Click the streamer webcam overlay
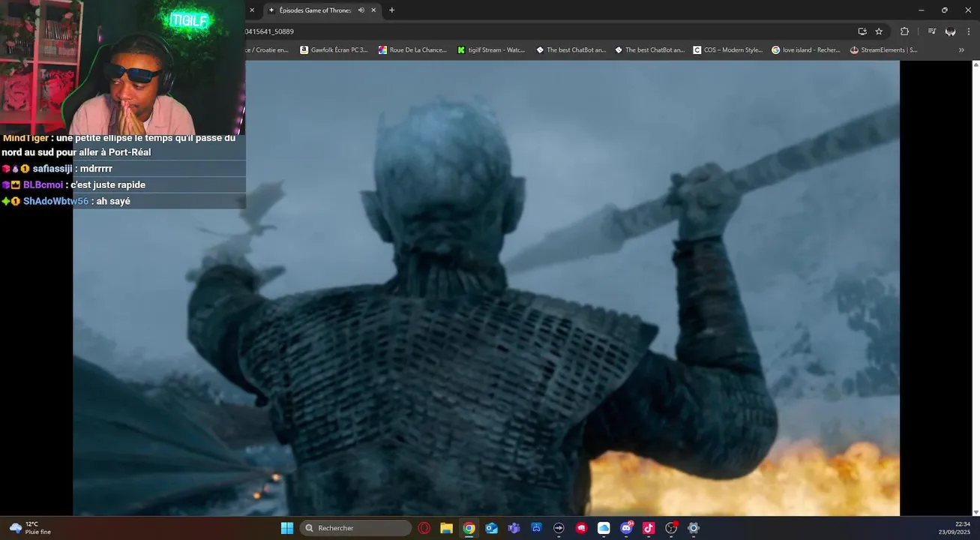 coord(122,67)
